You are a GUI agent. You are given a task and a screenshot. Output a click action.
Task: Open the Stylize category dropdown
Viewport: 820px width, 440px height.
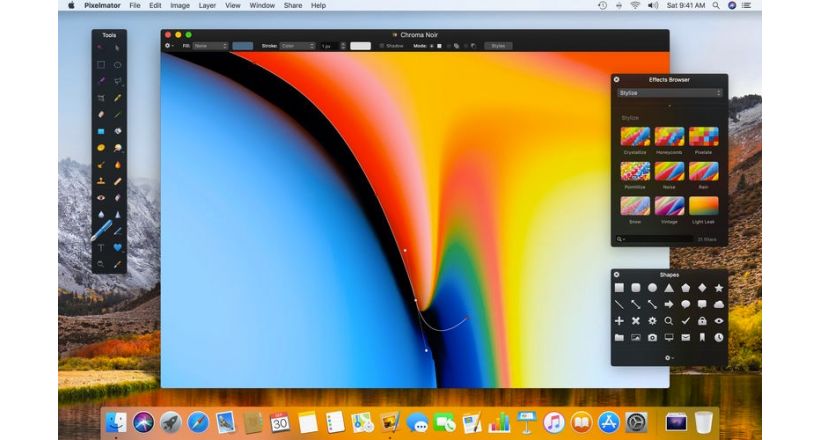point(669,93)
